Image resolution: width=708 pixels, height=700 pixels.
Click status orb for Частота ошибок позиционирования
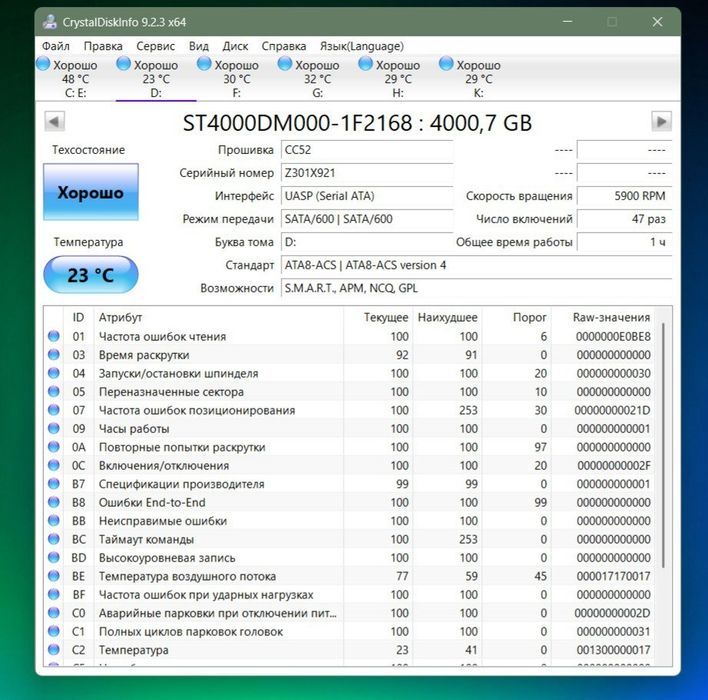point(54,410)
